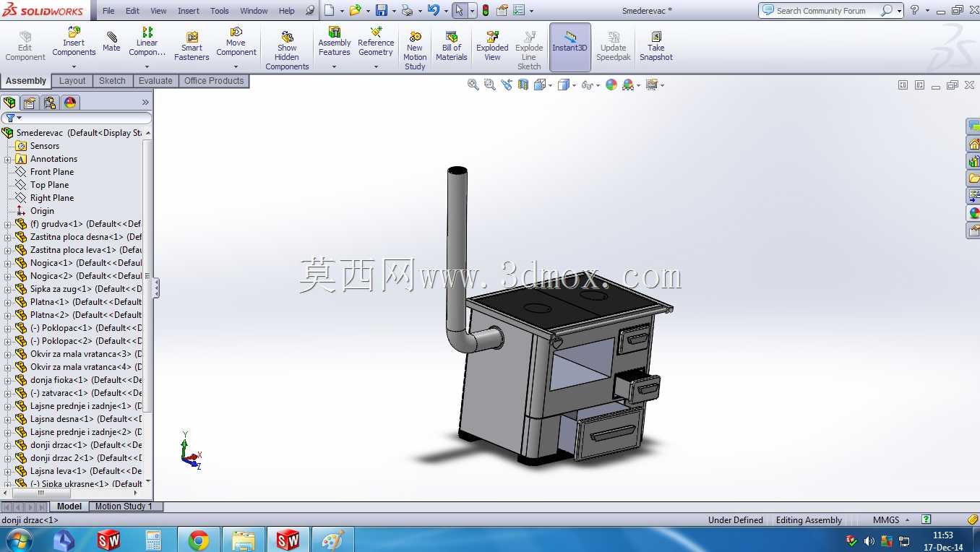
Task: Open the Tools menu
Action: [x=220, y=11]
